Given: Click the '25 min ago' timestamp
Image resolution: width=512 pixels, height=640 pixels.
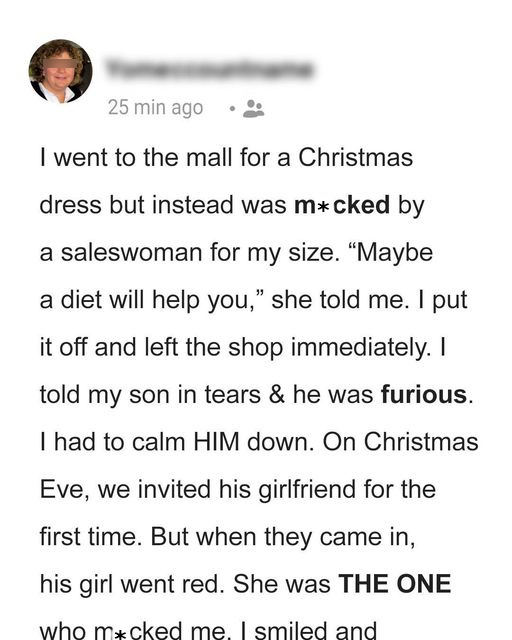Looking at the screenshot, I should tap(156, 108).
